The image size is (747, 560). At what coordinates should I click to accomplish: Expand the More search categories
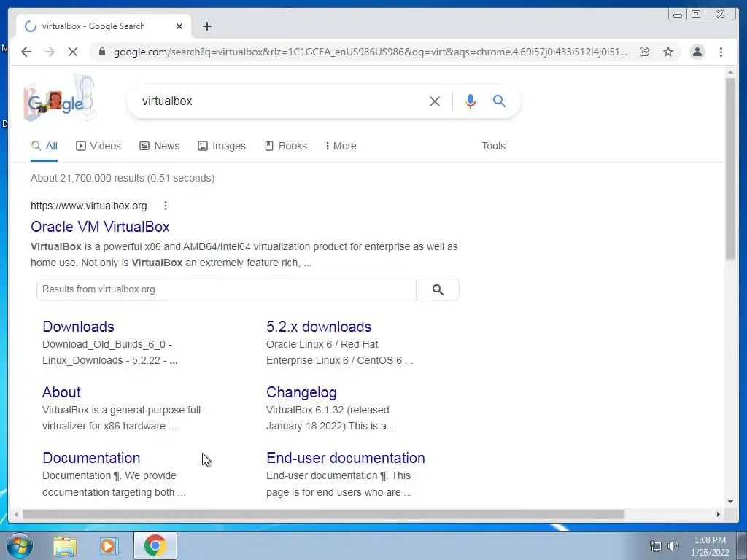[x=341, y=146]
